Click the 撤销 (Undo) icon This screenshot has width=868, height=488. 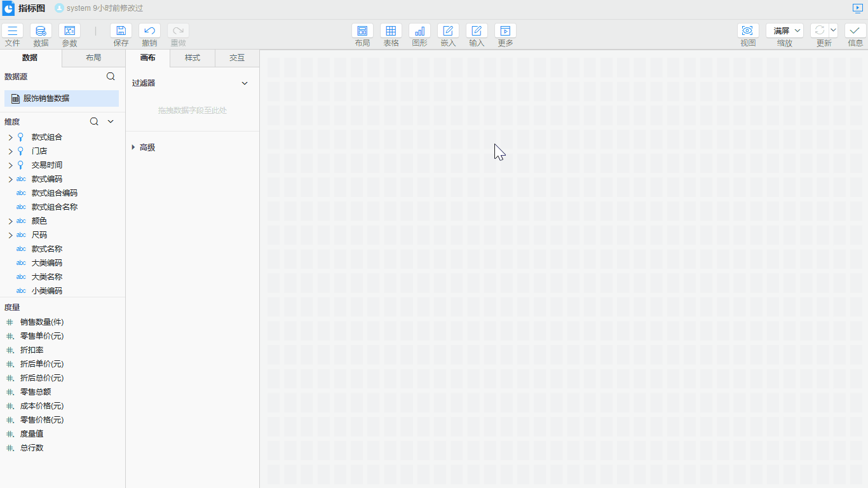pyautogui.click(x=149, y=30)
